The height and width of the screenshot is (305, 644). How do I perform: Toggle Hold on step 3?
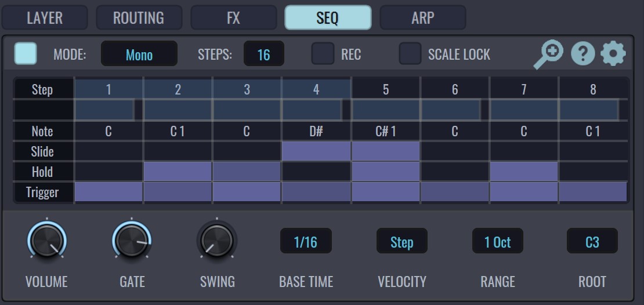pos(247,172)
